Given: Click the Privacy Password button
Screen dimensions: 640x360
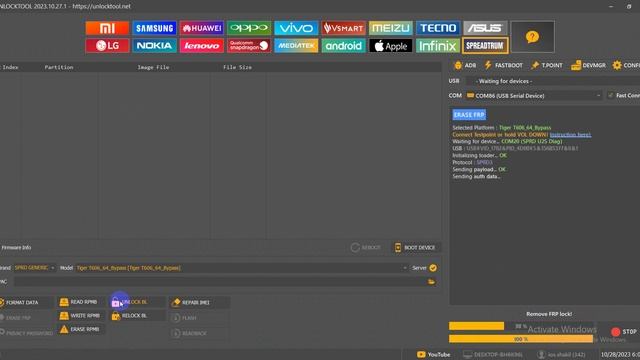Looking at the screenshot, I should (x=27, y=333).
